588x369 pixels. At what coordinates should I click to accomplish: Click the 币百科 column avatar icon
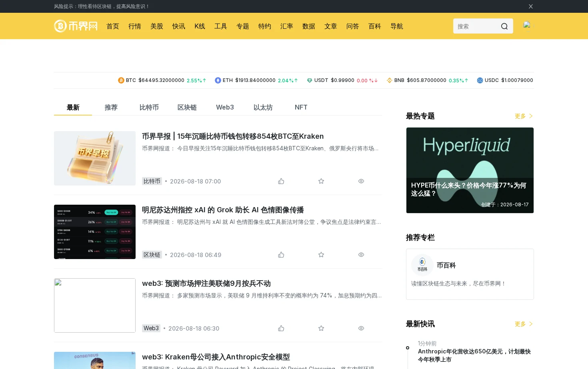[x=422, y=265]
